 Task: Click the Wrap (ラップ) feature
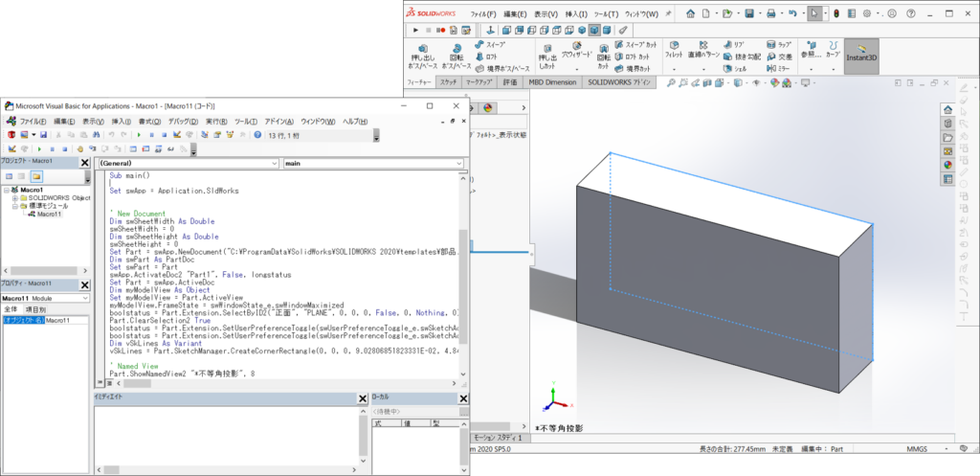[779, 45]
